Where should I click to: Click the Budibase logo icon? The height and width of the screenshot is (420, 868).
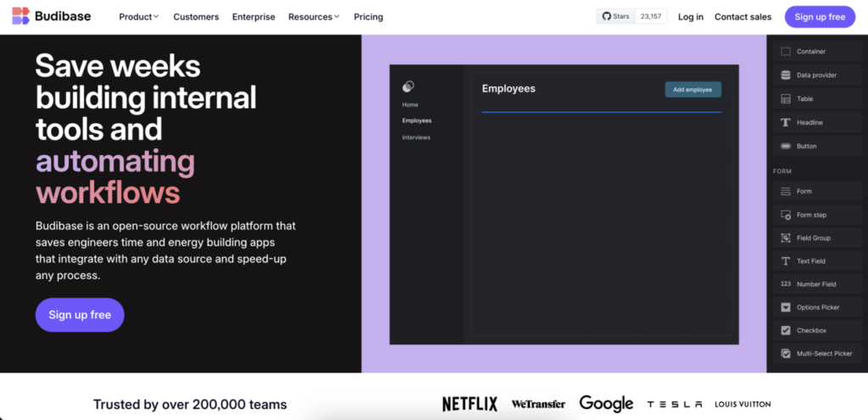click(20, 16)
